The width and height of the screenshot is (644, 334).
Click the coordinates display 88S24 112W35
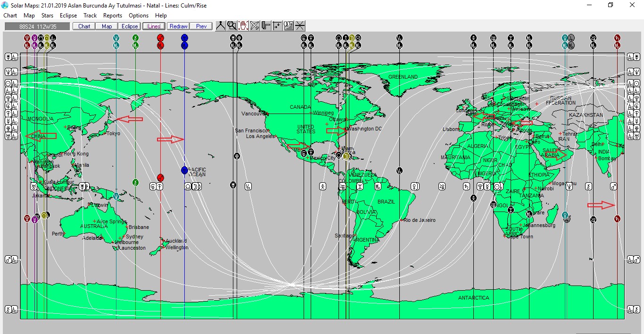click(x=37, y=26)
